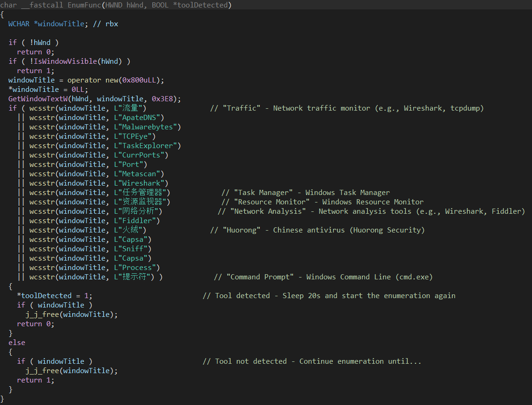Click the operator new(0x800uLL) expression

[113, 80]
